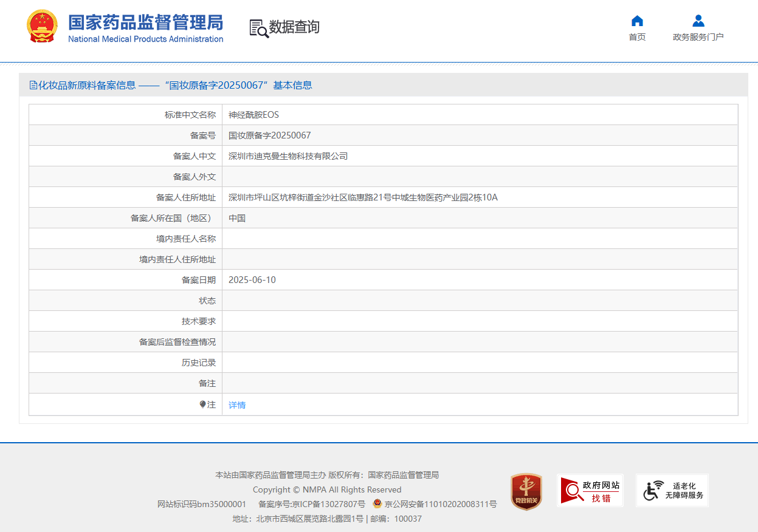The width and height of the screenshot is (758, 532).
Task: Click the 备案号 label
Action: [x=203, y=135]
